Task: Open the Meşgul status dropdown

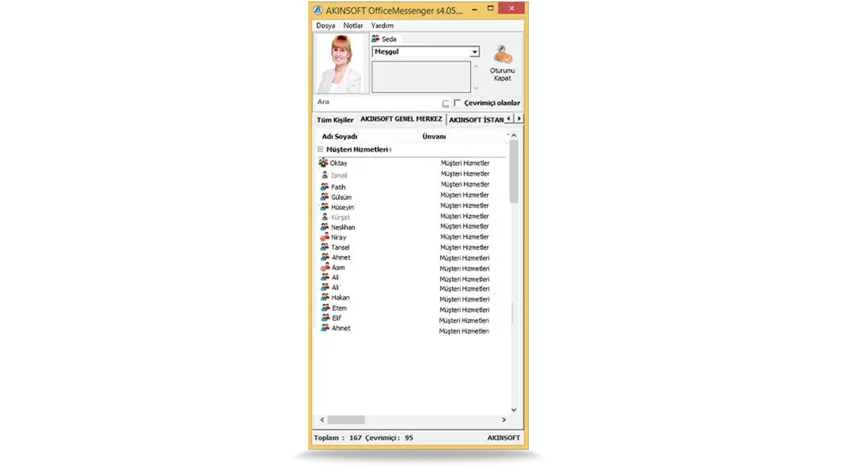Action: pos(475,52)
